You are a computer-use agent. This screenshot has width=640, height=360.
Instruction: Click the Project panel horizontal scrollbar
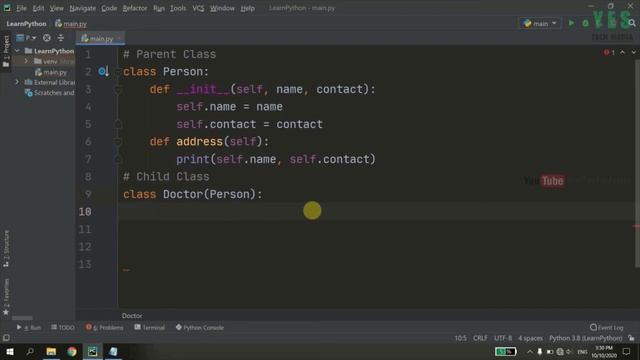[x=22, y=318]
